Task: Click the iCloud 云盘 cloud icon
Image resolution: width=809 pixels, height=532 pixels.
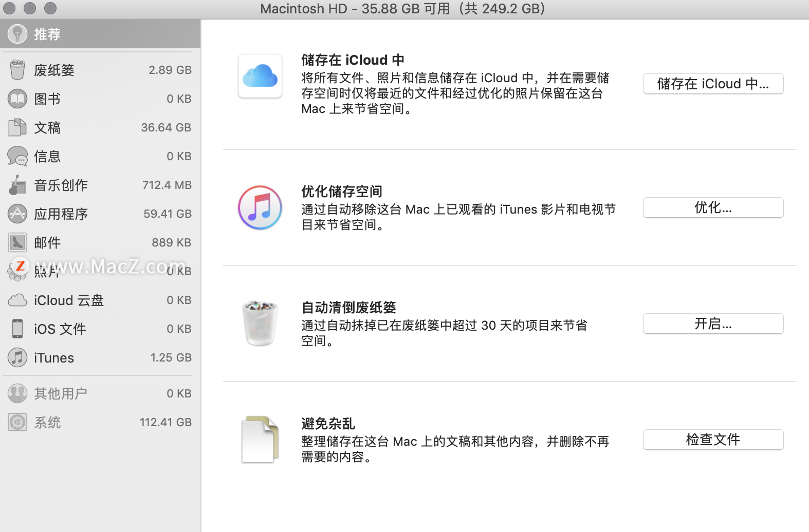Action: coord(17,300)
